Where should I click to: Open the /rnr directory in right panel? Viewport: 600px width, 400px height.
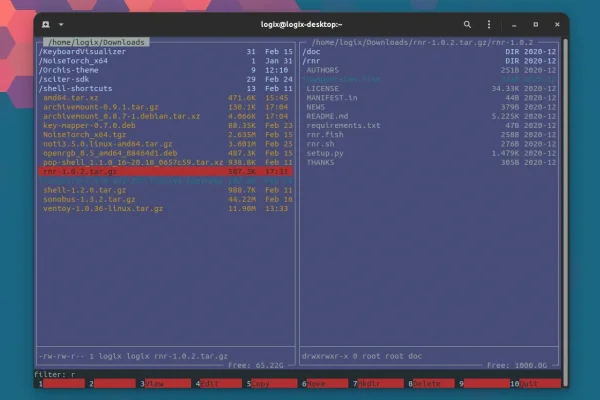pyautogui.click(x=429, y=60)
